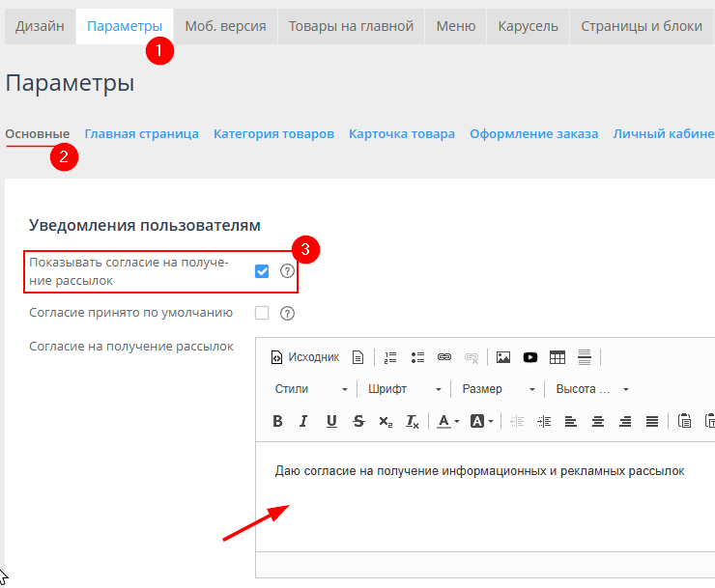Insert a hyperlink with link icon
This screenshot has height=588, width=715.
point(444,357)
